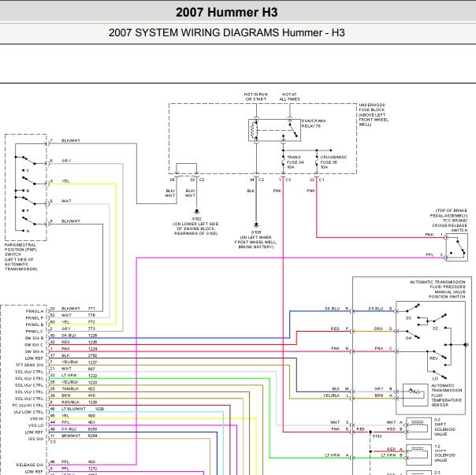
Task: Click the "HOT IN RUN OR START" label
Action: [256, 97]
